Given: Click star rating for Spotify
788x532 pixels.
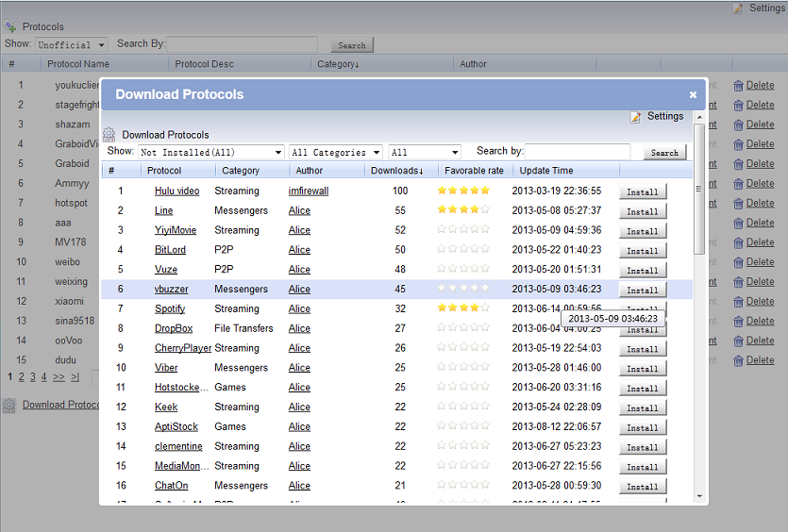Looking at the screenshot, I should click(463, 308).
